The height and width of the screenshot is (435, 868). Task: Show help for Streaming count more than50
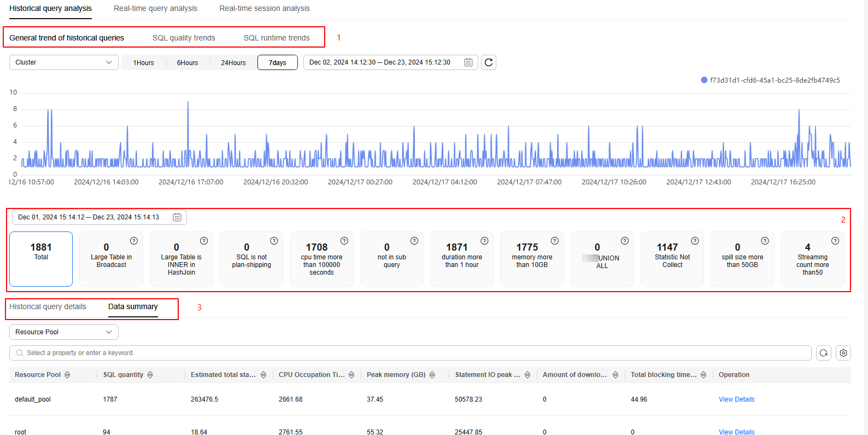(835, 241)
